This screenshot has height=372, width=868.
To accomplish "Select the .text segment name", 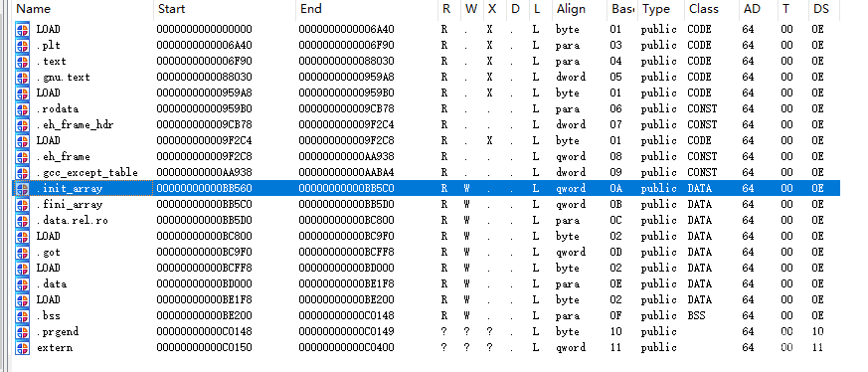I will click(x=52, y=62).
